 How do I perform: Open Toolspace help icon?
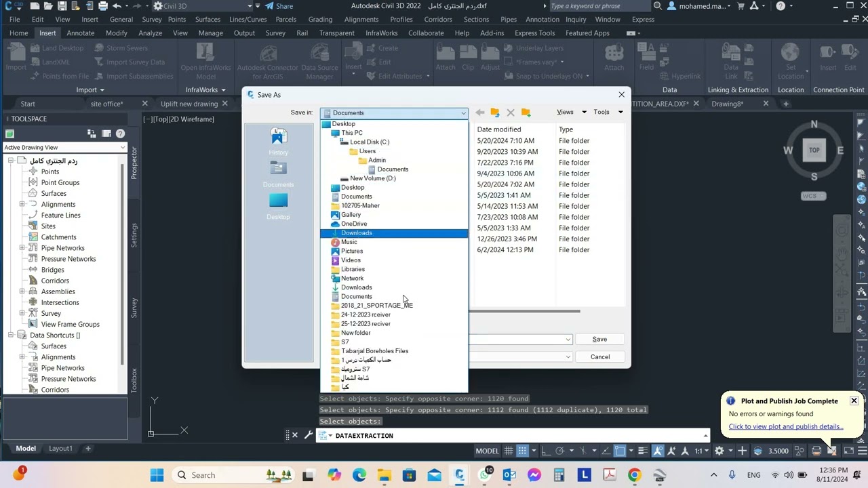pos(120,134)
